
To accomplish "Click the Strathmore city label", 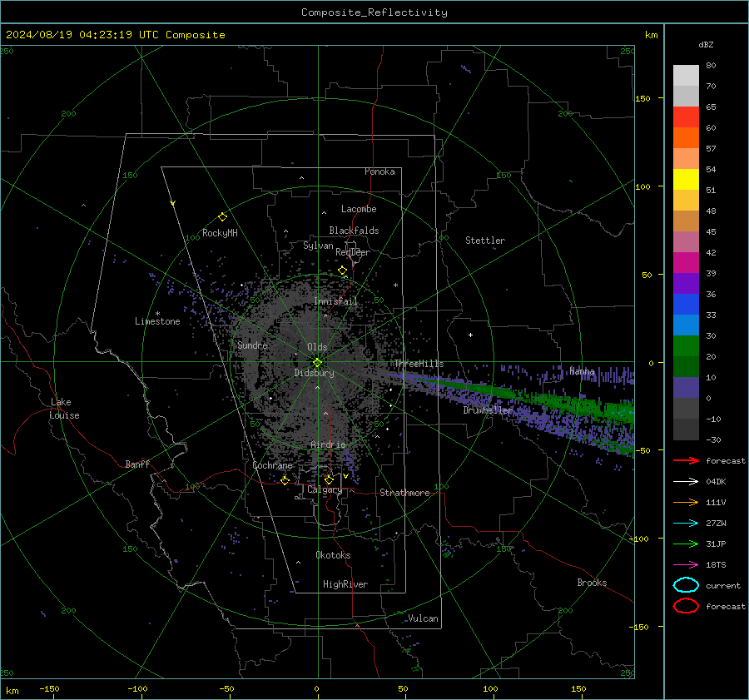I will pyautogui.click(x=404, y=493).
